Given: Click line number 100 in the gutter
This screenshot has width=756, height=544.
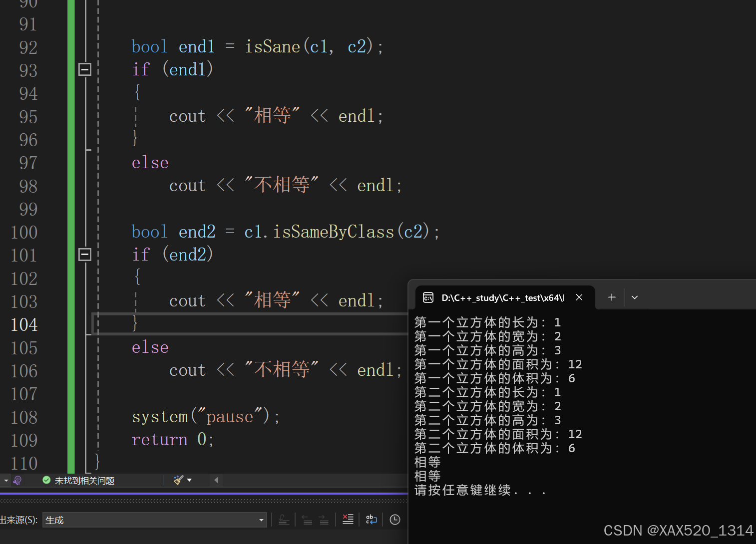Looking at the screenshot, I should (x=24, y=232).
